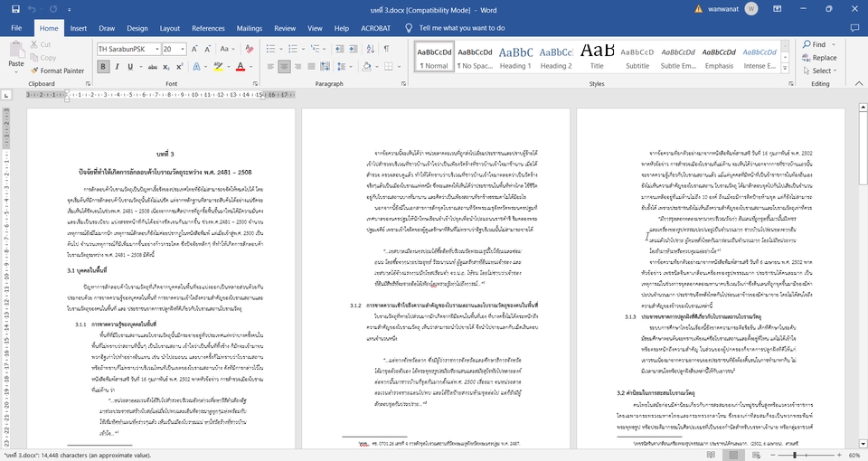This screenshot has width=868, height=461.
Task: Undo the last action
Action: [33, 9]
